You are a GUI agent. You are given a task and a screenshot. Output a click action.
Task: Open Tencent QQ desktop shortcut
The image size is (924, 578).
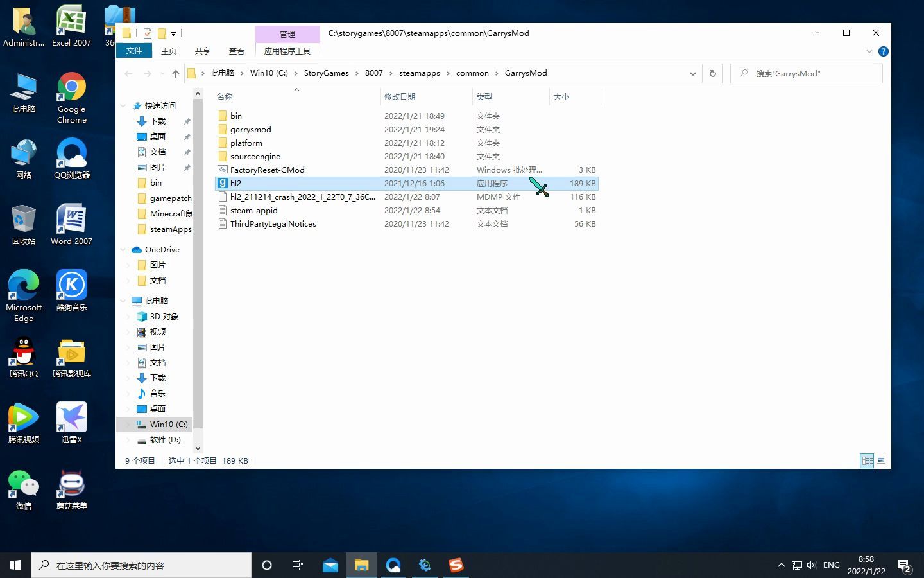point(24,357)
